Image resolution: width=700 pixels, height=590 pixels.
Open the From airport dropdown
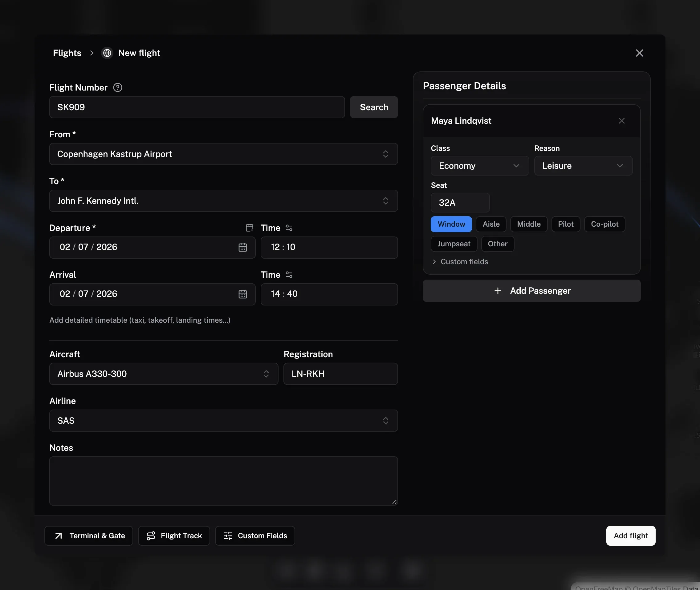(223, 154)
